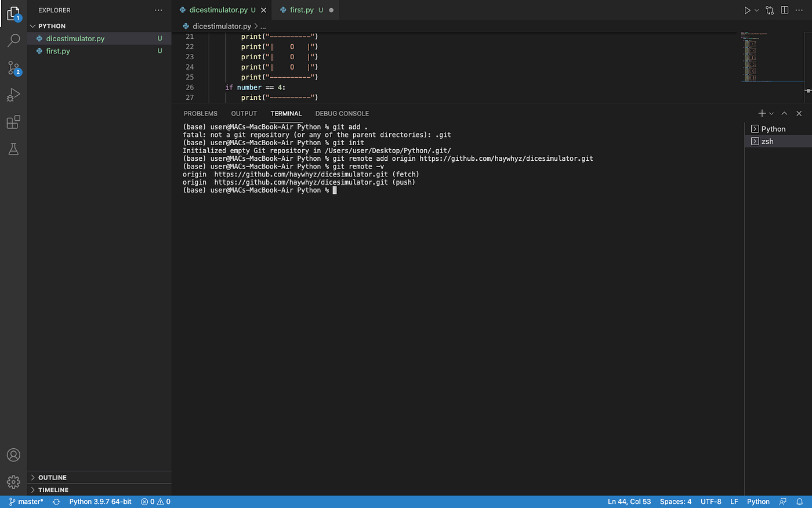Open Source Control view showing 2 pending changes

click(13, 67)
